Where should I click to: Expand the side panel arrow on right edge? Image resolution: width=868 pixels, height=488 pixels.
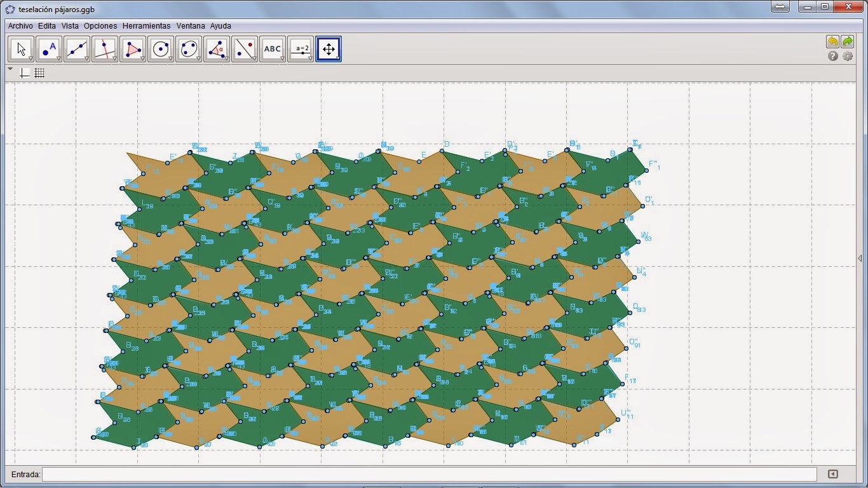[860, 259]
